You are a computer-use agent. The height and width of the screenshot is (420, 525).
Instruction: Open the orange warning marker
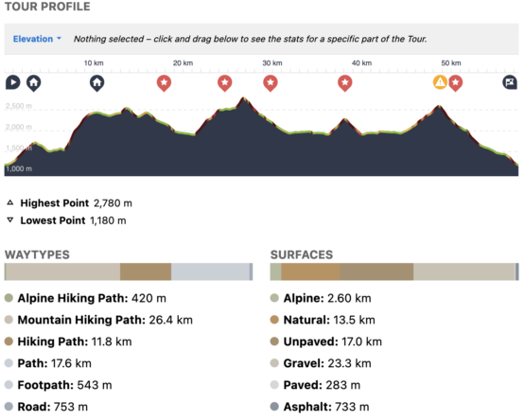point(440,82)
